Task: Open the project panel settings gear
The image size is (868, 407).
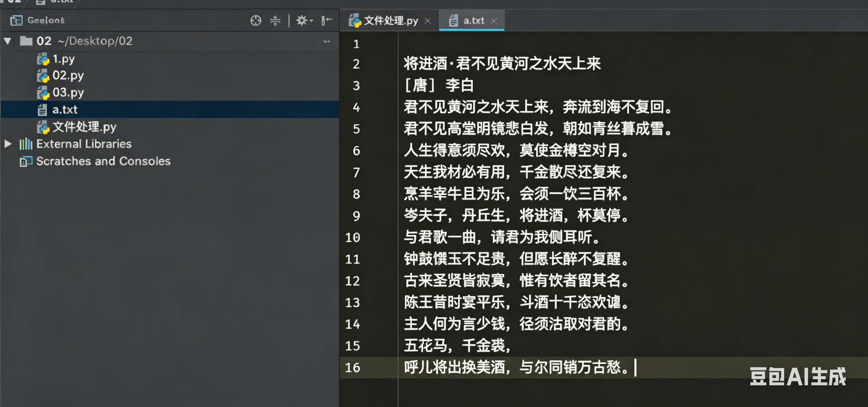Action: point(301,21)
